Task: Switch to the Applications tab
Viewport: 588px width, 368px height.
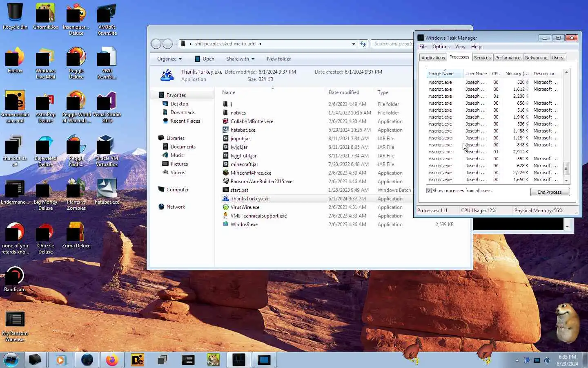Action: coord(433,58)
